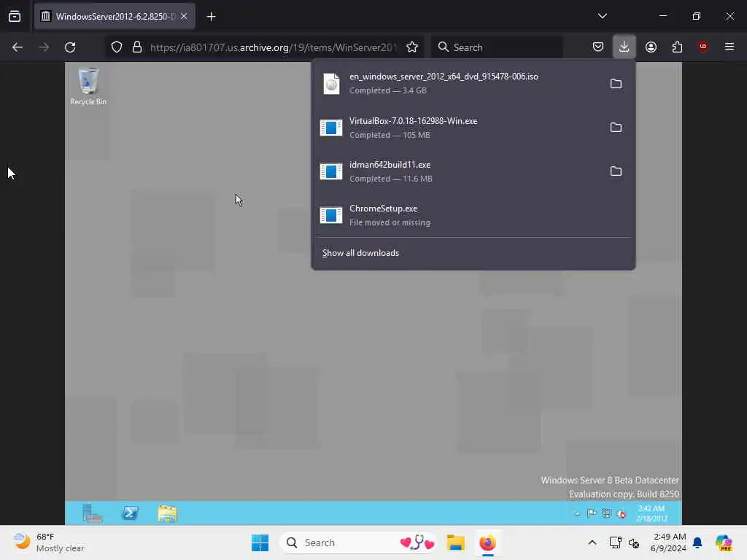Viewport: 747px width, 560px height.
Task: Show the ISO file in its folder
Action: click(x=616, y=84)
